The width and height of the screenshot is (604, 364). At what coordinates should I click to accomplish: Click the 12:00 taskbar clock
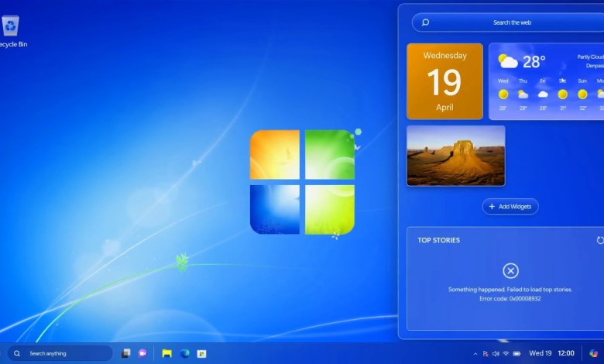(x=566, y=353)
